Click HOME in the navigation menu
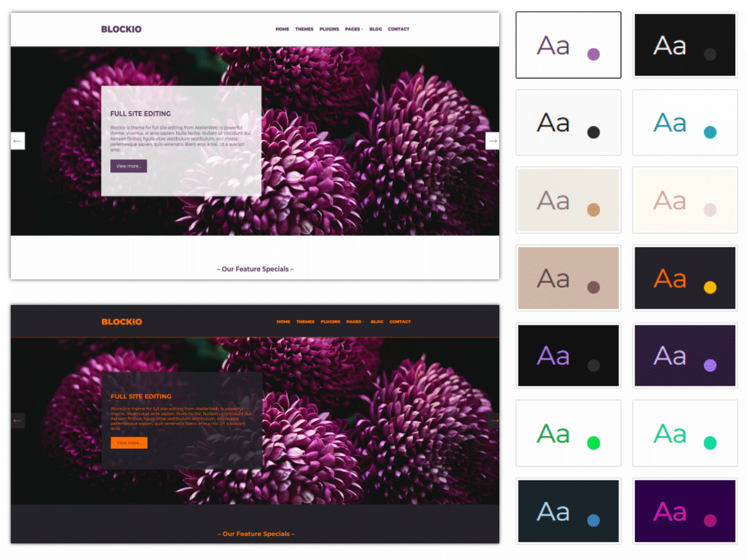Image resolution: width=747 pixels, height=560 pixels. [282, 29]
